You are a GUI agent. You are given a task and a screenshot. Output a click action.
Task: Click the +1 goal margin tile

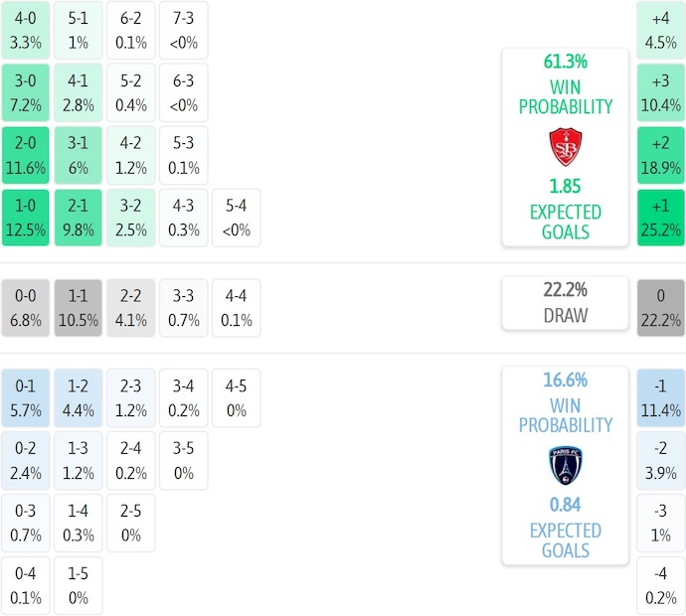coord(661,219)
